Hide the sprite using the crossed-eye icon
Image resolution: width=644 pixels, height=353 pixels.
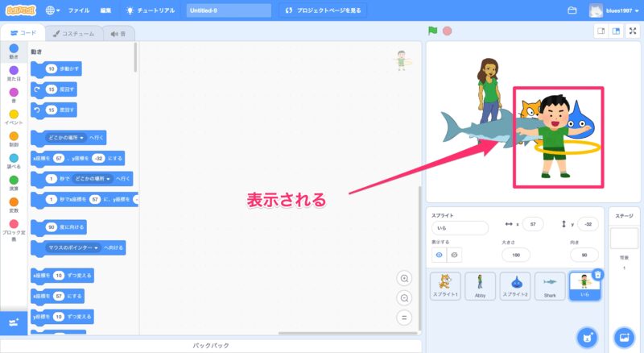(x=454, y=255)
